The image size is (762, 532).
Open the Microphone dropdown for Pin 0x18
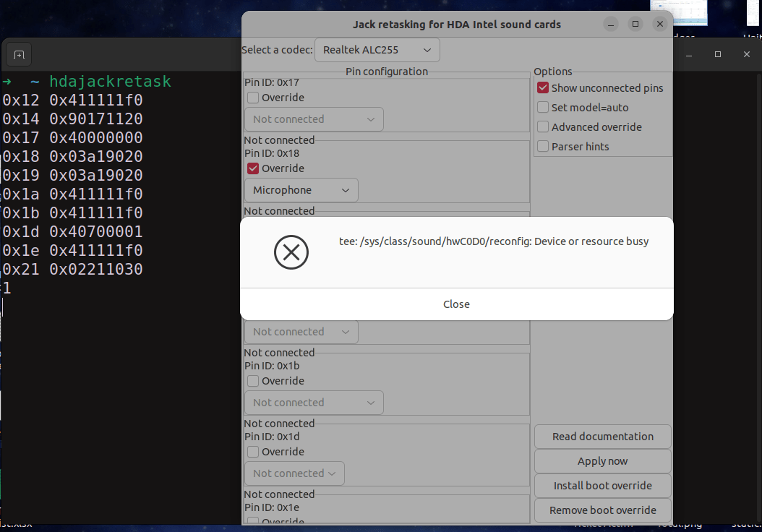tap(301, 189)
